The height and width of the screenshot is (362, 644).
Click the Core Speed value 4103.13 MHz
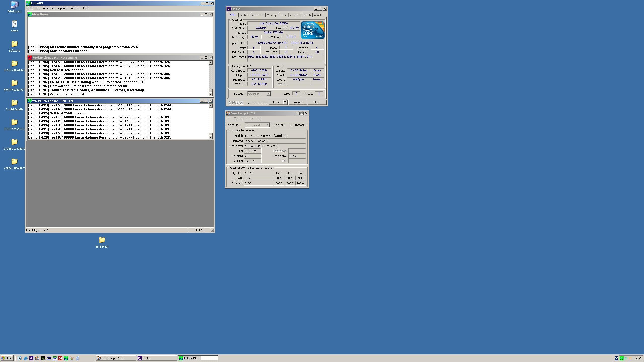coord(259,71)
